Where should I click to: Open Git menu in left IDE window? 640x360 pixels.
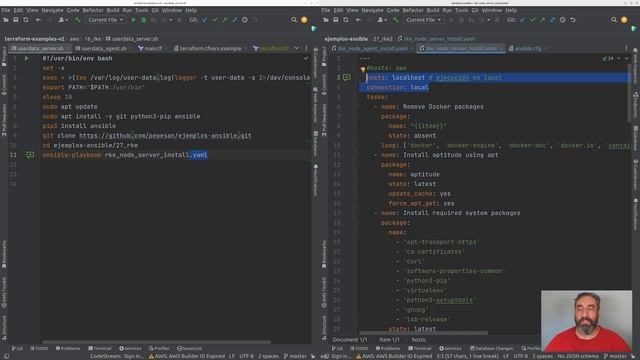155,10
